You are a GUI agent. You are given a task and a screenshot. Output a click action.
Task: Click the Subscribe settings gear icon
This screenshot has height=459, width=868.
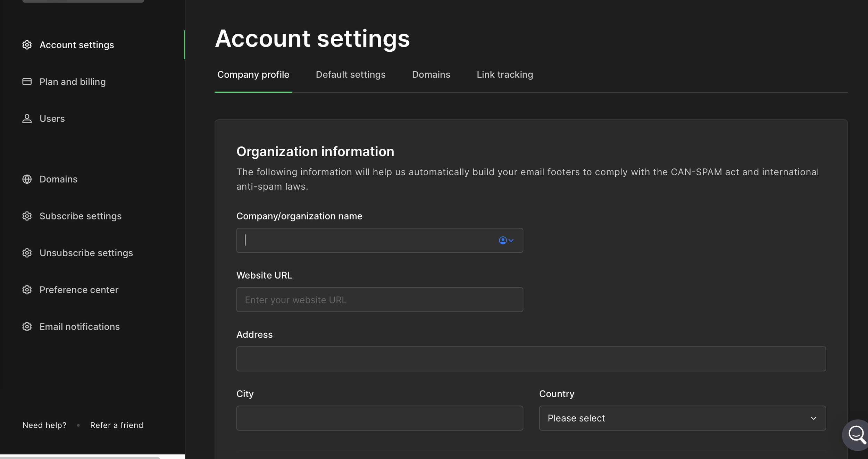pyautogui.click(x=27, y=216)
